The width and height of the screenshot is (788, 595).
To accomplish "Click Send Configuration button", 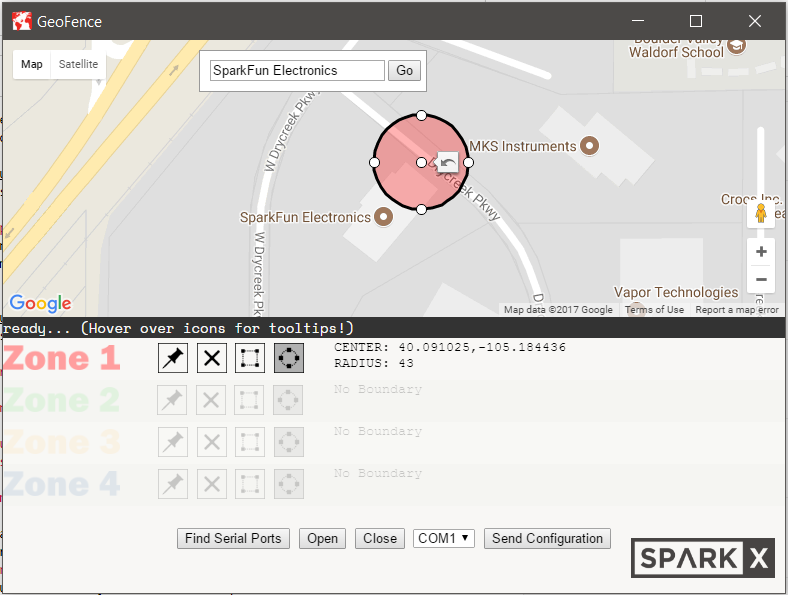I will (x=547, y=538).
